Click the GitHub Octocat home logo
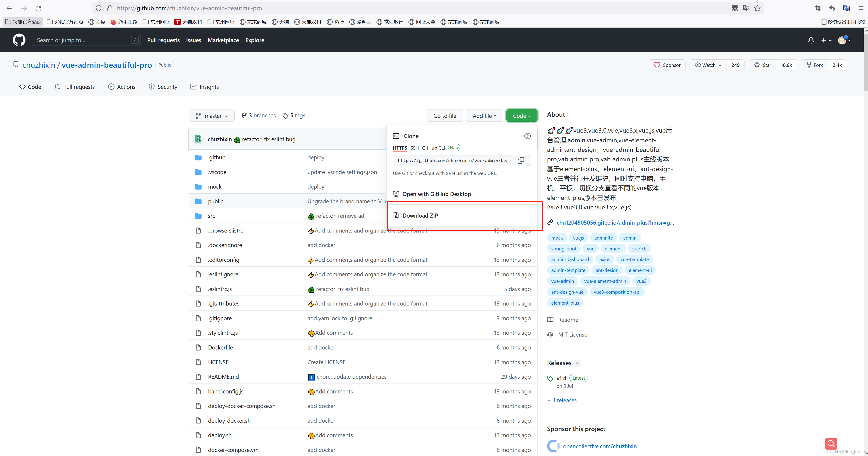 point(19,40)
